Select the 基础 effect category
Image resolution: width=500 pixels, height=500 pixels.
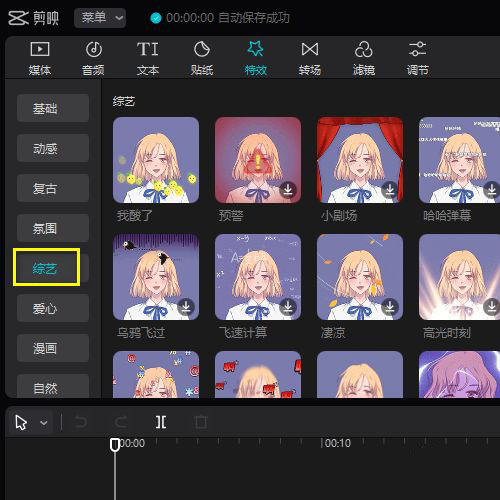point(53,108)
